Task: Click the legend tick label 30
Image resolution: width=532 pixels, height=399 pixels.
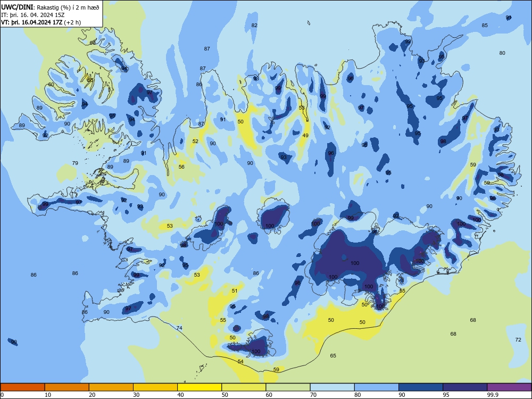Action: pyautogui.click(x=136, y=395)
